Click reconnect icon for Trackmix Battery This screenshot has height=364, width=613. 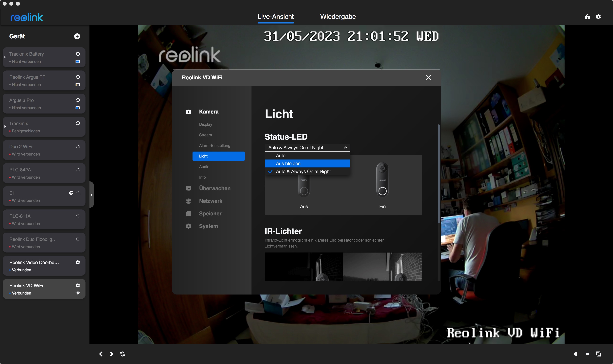tap(78, 54)
